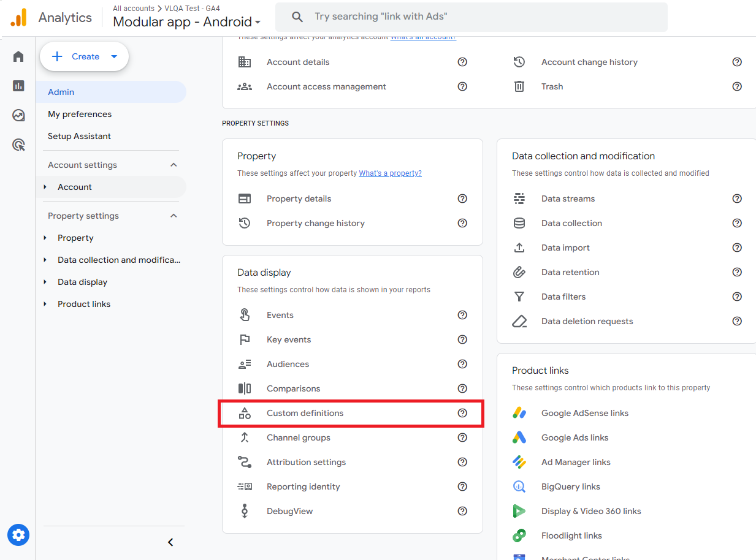Open BigQuery links
The height and width of the screenshot is (560, 756).
pyautogui.click(x=570, y=486)
